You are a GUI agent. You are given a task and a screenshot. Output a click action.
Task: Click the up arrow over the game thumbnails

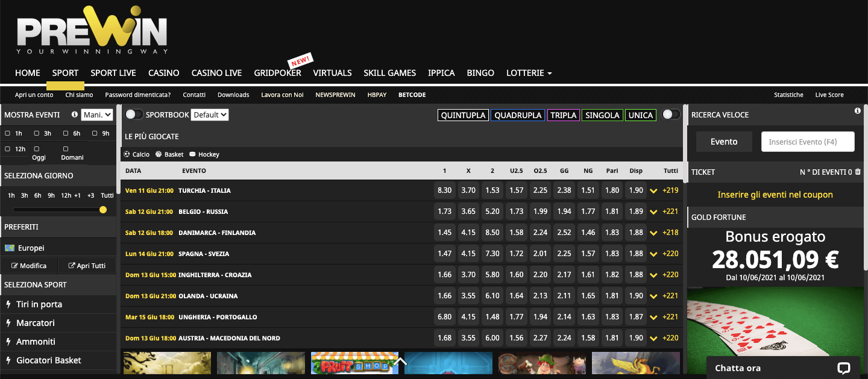pos(401,362)
